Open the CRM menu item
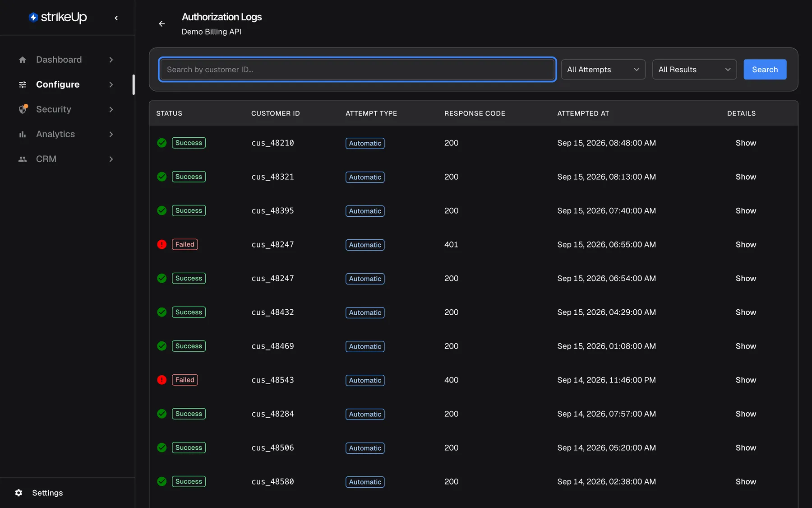The image size is (812, 508). tap(67, 159)
